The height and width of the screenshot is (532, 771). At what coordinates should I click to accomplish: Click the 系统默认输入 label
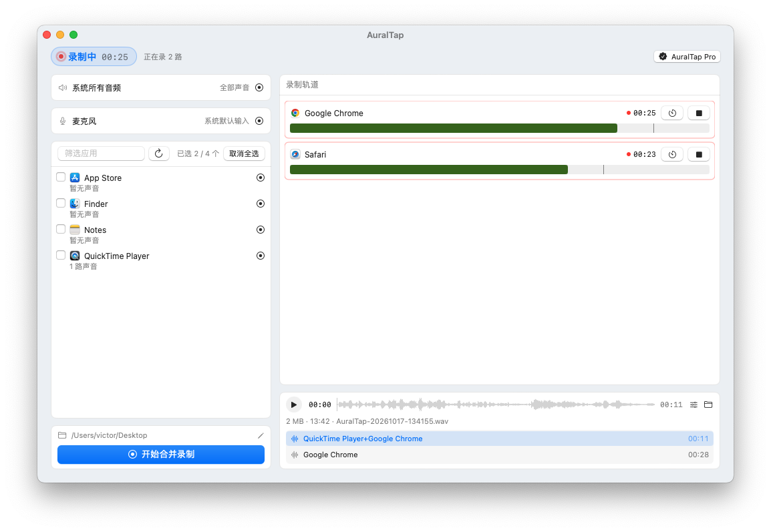[226, 121]
